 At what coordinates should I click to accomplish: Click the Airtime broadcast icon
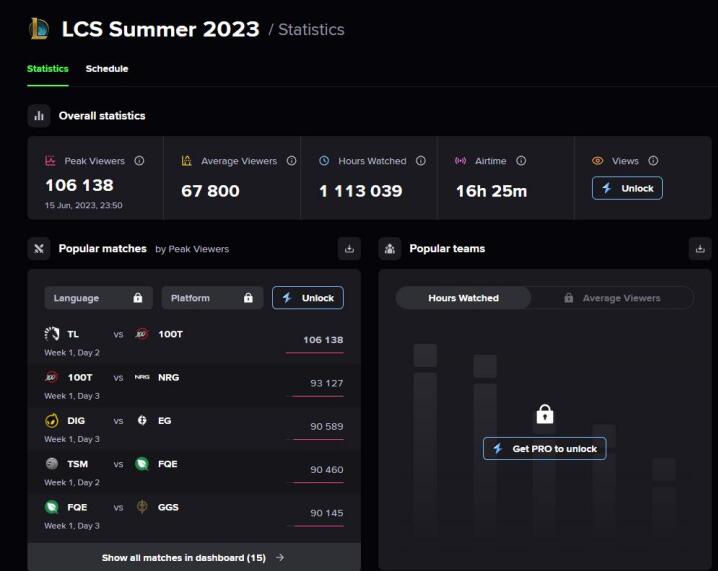pos(460,161)
